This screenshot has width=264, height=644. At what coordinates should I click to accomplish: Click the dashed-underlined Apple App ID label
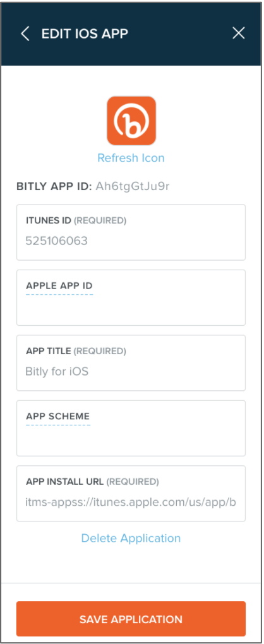59,286
